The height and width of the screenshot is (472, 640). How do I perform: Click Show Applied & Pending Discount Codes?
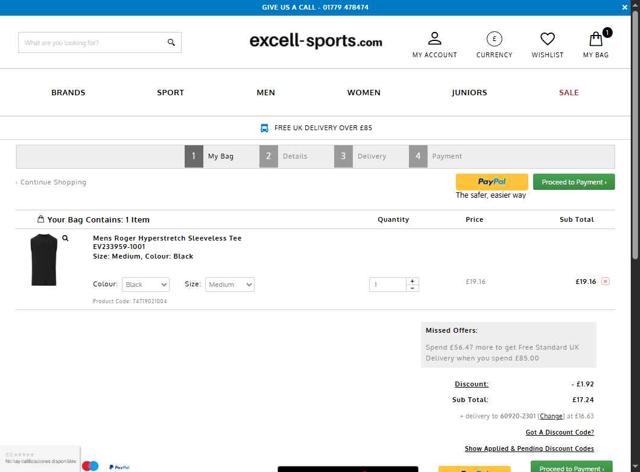point(529,448)
